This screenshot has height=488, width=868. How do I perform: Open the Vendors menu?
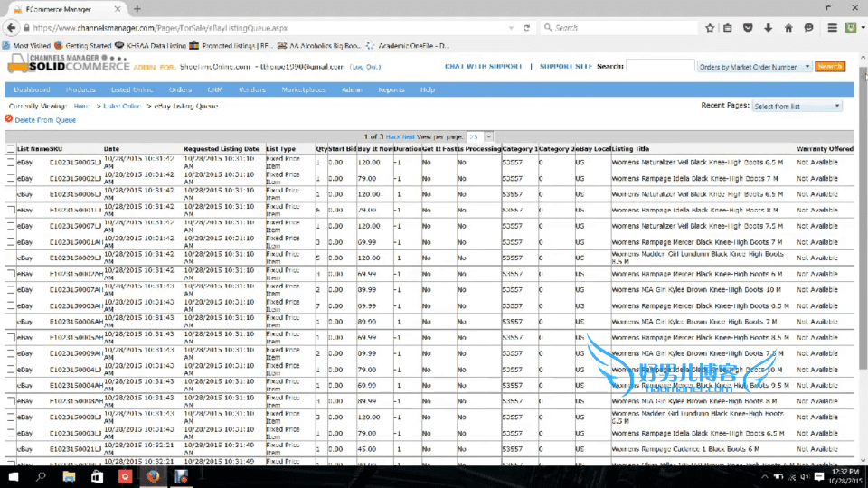point(252,89)
